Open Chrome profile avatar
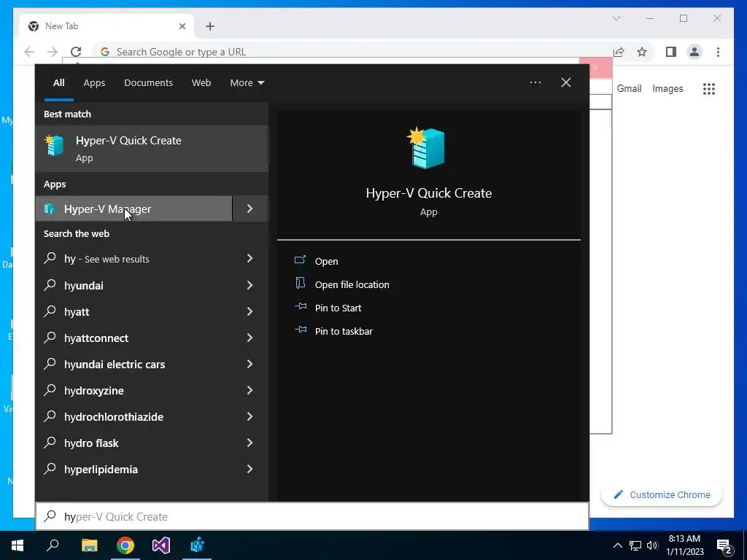Image resolution: width=747 pixels, height=560 pixels. click(x=694, y=52)
